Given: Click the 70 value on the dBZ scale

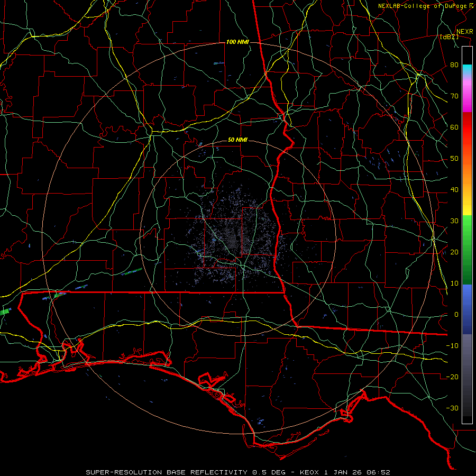Looking at the screenshot, I should pyautogui.click(x=454, y=96).
